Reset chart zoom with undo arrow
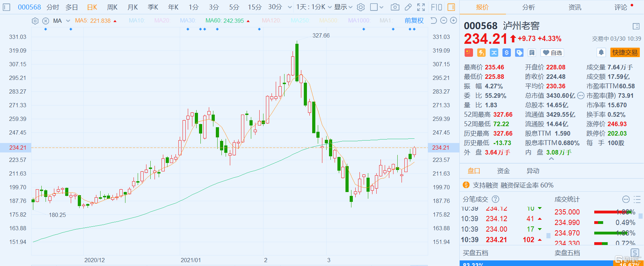The image size is (644, 266). (433, 21)
